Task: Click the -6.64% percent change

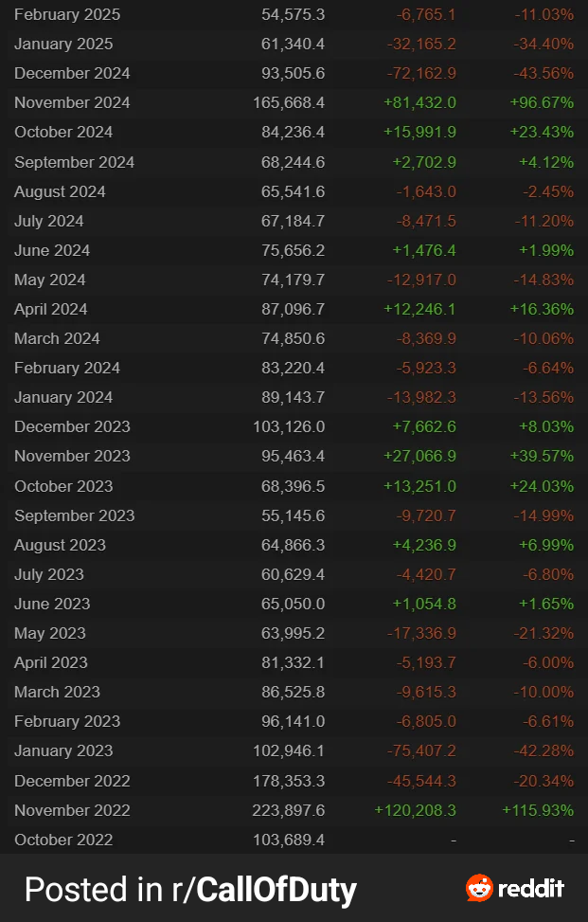Action: pyautogui.click(x=548, y=368)
